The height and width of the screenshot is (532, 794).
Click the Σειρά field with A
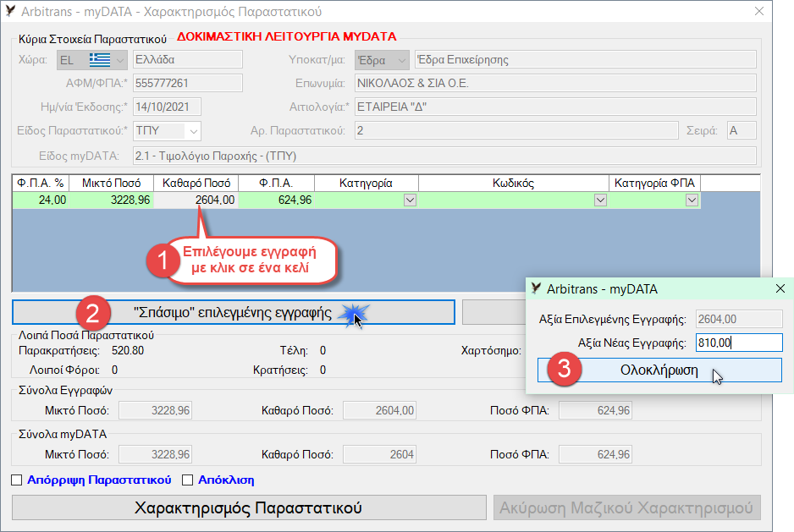pyautogui.click(x=742, y=130)
